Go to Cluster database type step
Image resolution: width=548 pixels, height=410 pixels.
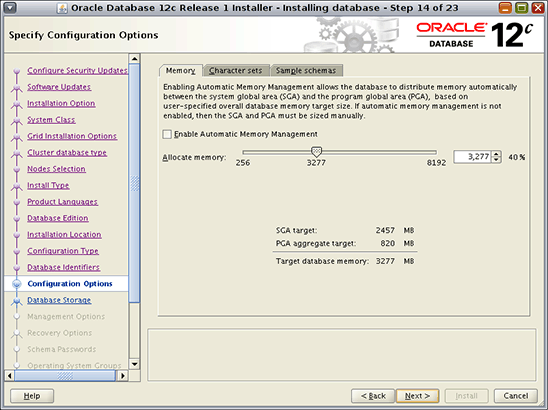(67, 152)
